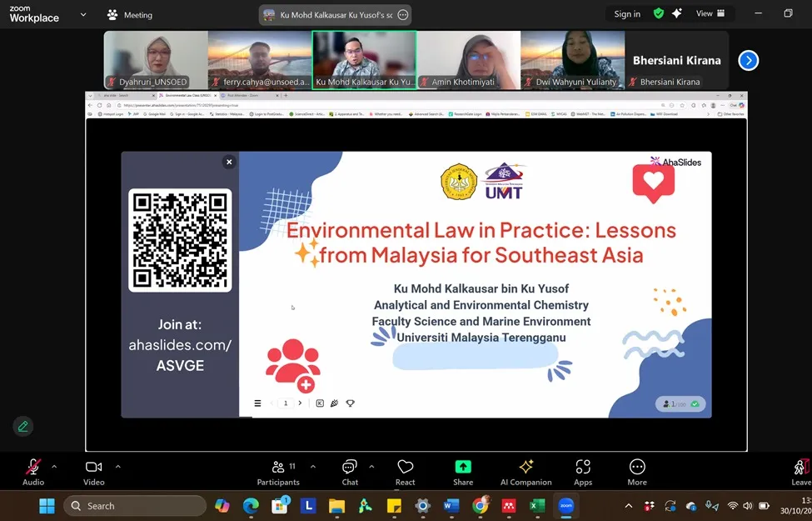Open the Participants panel
This screenshot has height=521, width=812.
[x=278, y=471]
